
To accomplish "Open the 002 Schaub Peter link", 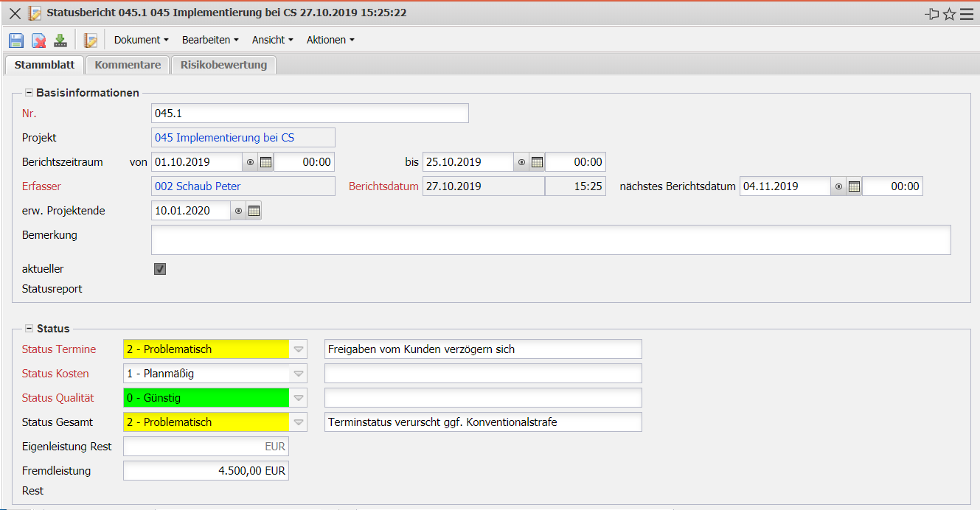I will point(198,186).
